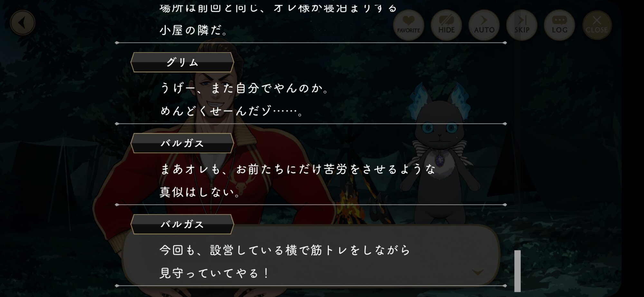Open the LOG speech bubble icon

point(559,25)
